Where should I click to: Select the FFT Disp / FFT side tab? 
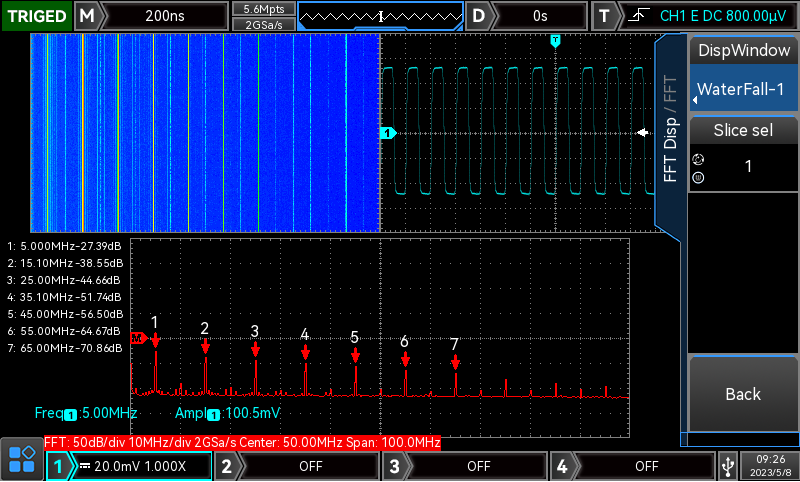pyautogui.click(x=670, y=130)
